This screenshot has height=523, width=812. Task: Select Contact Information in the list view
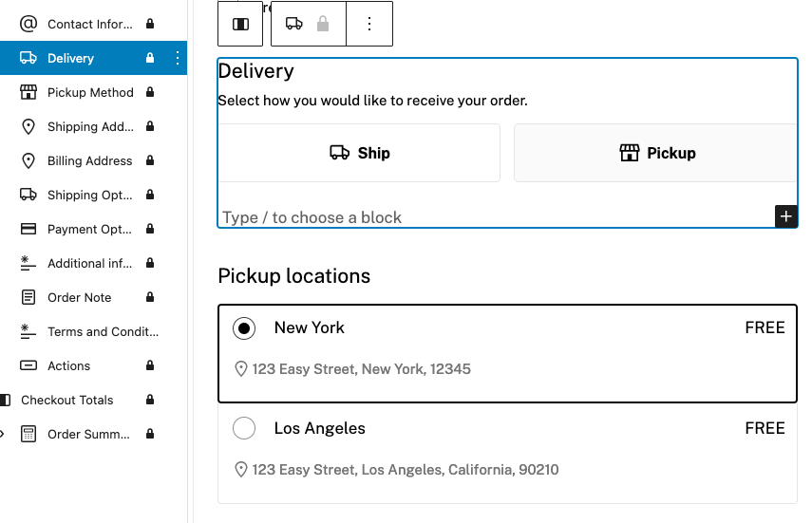(x=89, y=24)
